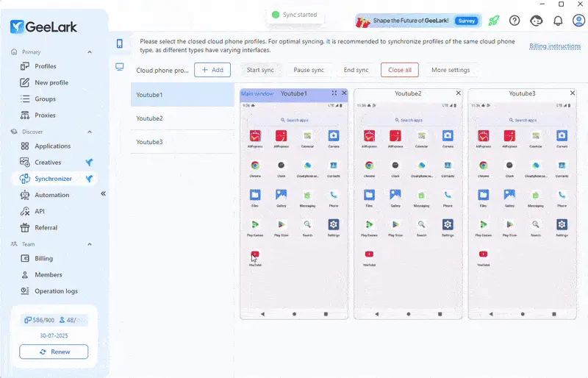588x378 pixels.
Task: Open the help question mark icon
Action: pos(514,21)
